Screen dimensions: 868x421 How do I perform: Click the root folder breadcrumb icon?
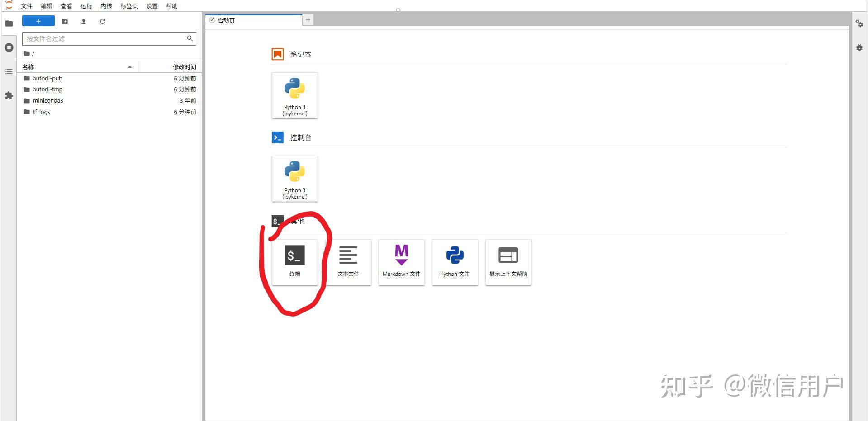coord(27,53)
